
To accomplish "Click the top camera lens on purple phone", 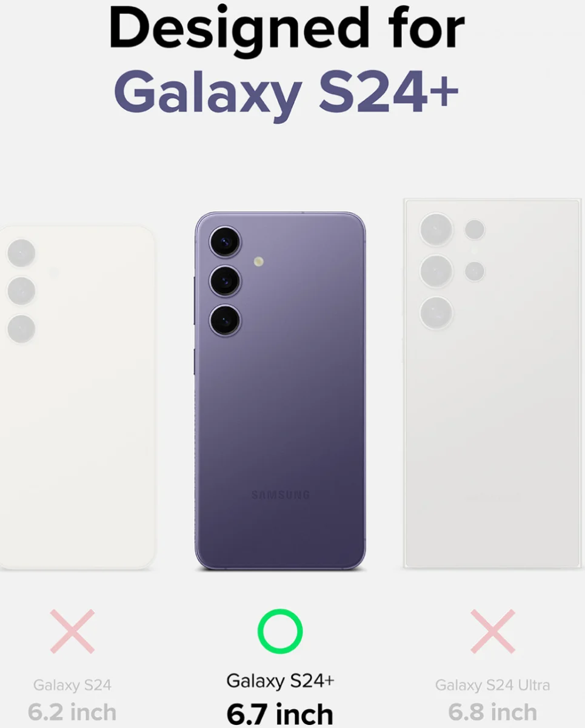I will pyautogui.click(x=225, y=242).
